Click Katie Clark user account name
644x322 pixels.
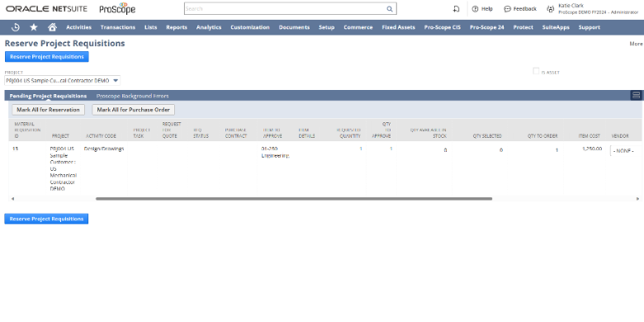tap(571, 6)
